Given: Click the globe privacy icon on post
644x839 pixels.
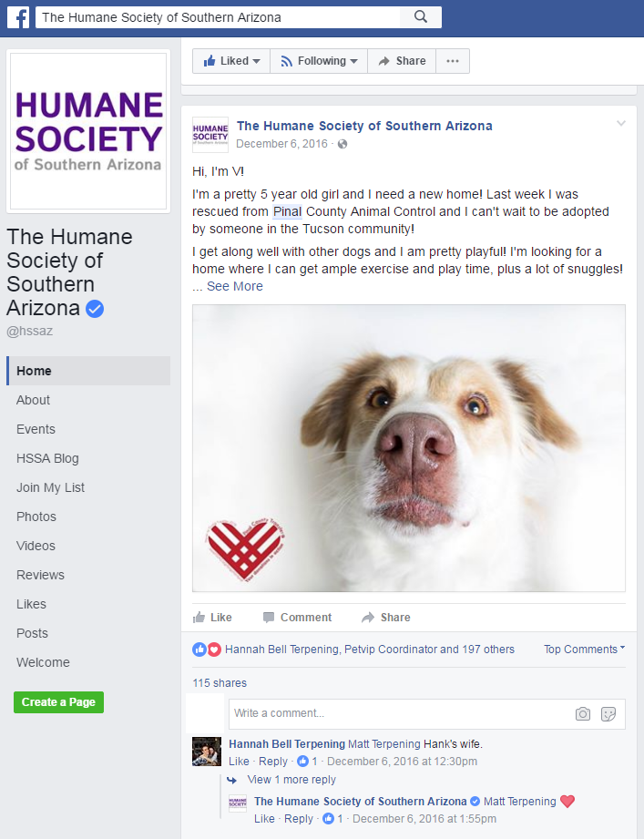Looking at the screenshot, I should point(342,144).
